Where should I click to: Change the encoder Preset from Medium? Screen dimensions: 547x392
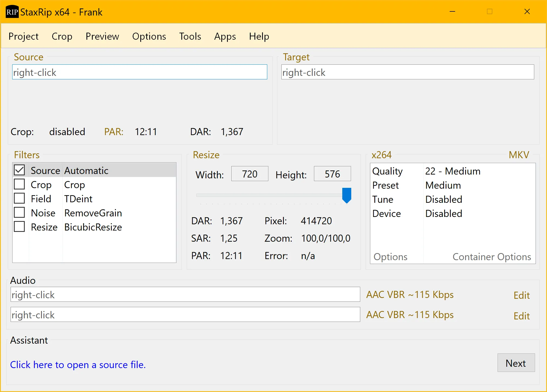pos(443,185)
